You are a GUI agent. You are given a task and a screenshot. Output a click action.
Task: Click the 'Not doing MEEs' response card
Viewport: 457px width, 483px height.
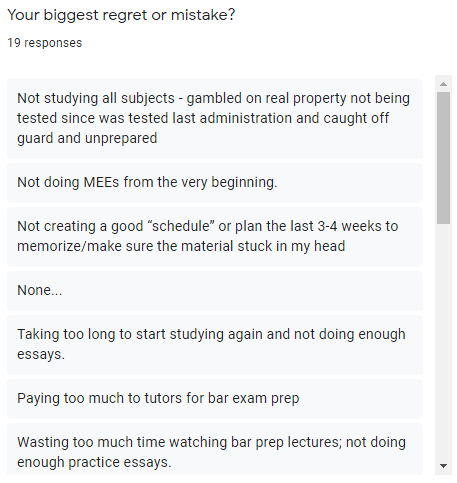coord(215,183)
